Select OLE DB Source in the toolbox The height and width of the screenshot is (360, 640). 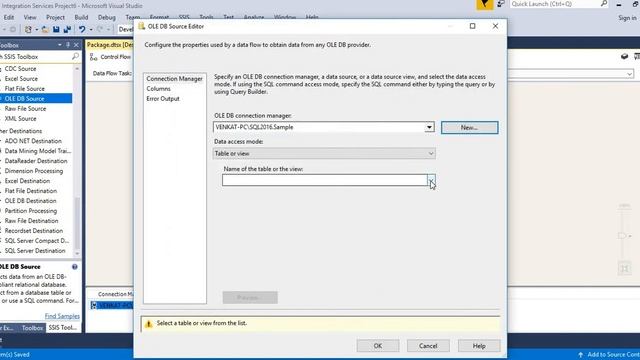24,98
